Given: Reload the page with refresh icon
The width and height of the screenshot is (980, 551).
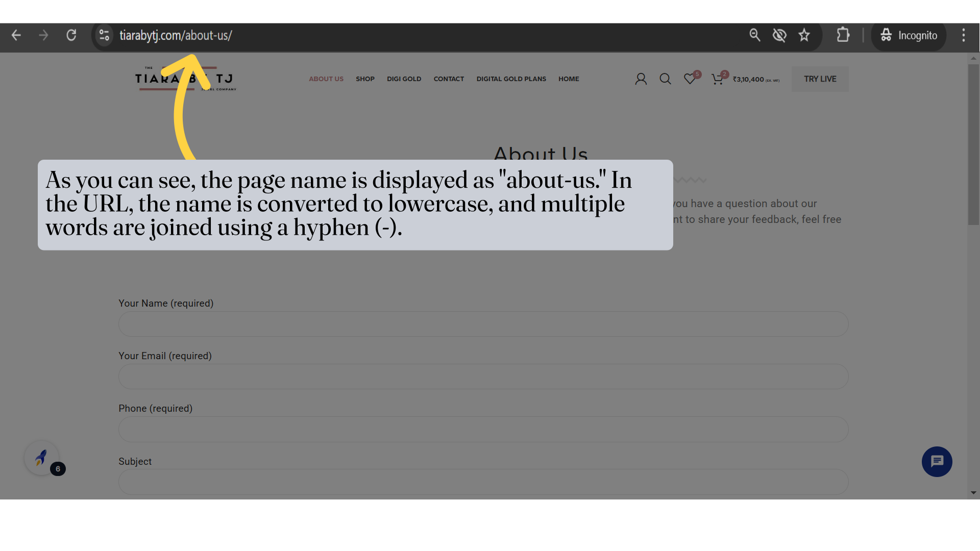Looking at the screenshot, I should (71, 35).
